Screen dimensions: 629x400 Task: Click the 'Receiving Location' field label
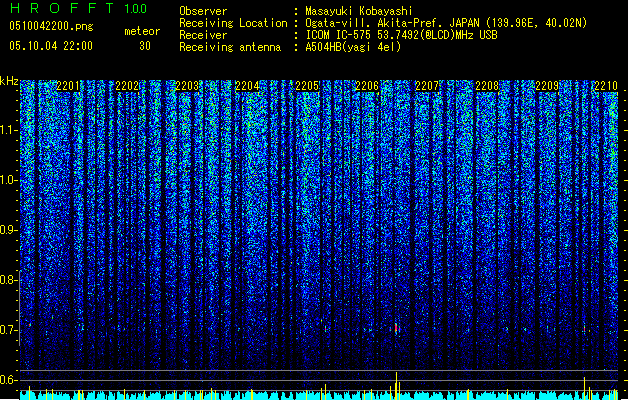coord(233,23)
